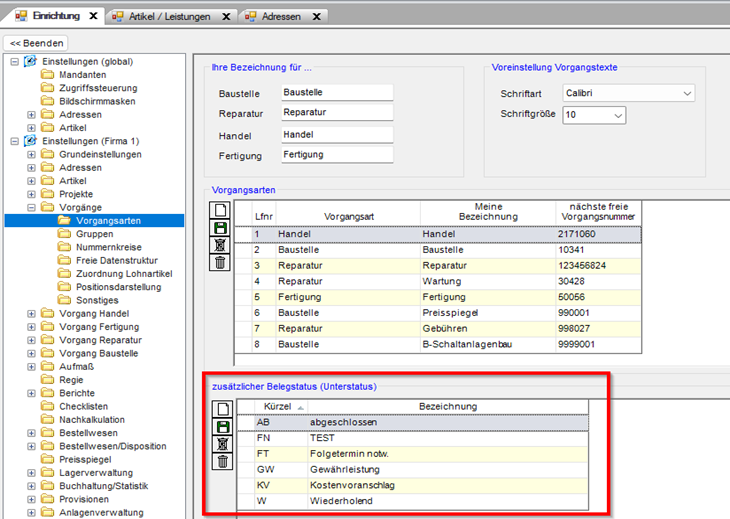Open the Schriftart dropdown showing Calibri

687,93
